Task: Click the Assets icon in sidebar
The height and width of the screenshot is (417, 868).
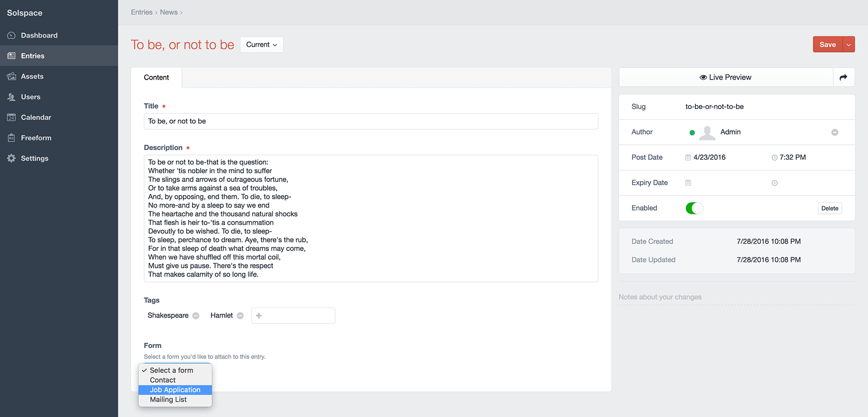Action: tap(11, 76)
